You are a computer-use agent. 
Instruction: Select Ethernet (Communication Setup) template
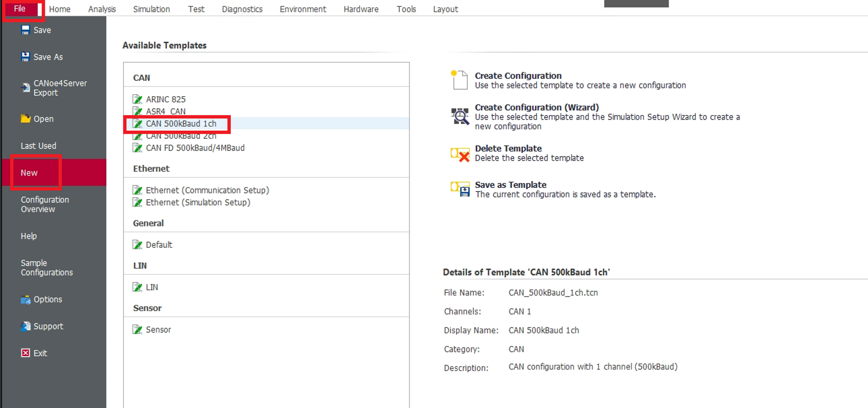pyautogui.click(x=207, y=190)
